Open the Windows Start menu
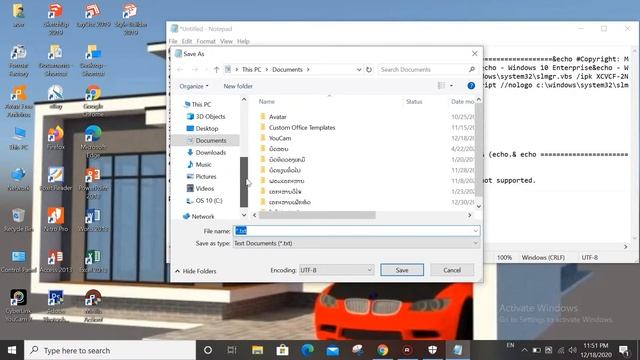640x360 pixels. point(12,350)
